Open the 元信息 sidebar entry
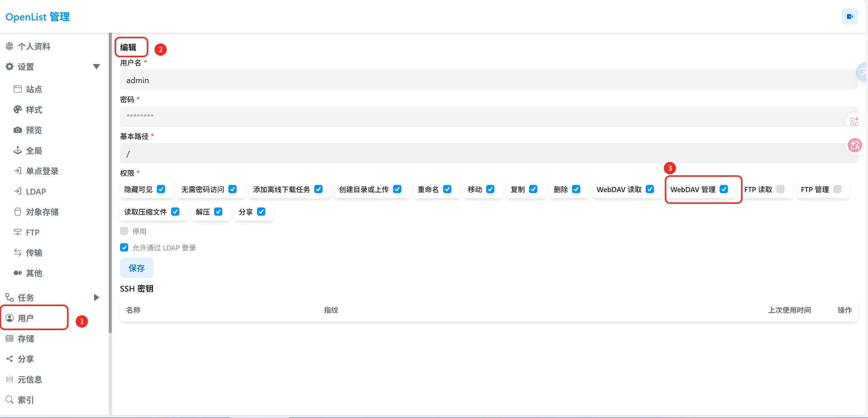 click(x=30, y=379)
